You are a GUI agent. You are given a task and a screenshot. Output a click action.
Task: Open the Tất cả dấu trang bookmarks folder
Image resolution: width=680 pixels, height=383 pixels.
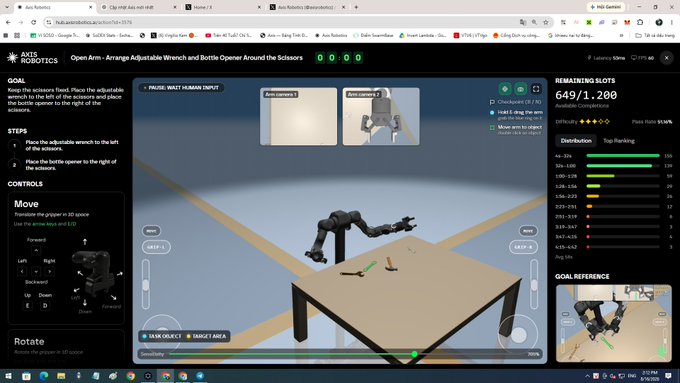pos(655,36)
